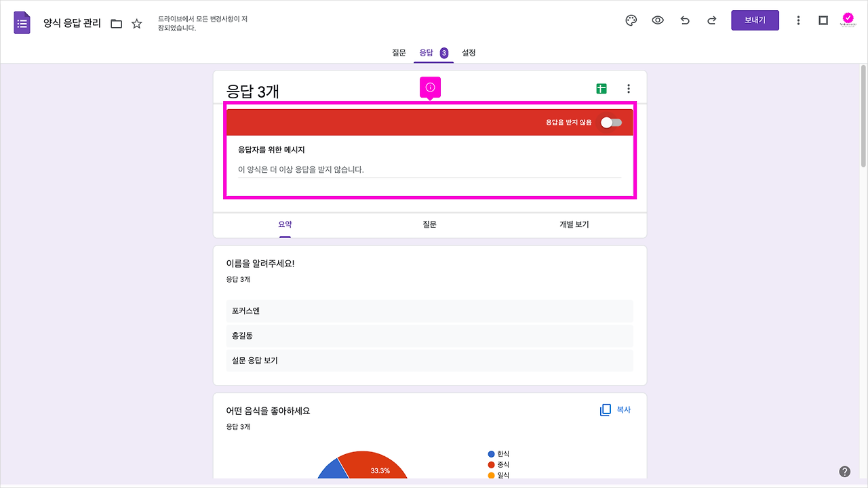Click the purple Google Forms logo

pos(22,22)
